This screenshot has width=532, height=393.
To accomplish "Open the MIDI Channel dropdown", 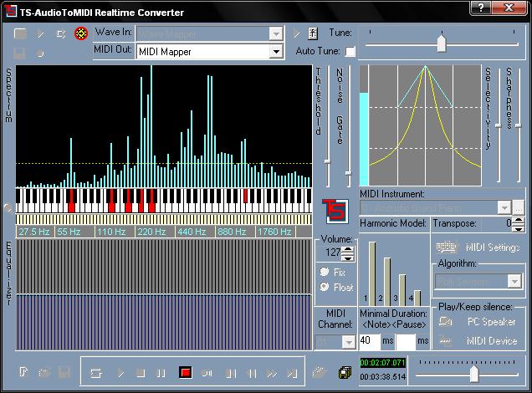I will 349,342.
